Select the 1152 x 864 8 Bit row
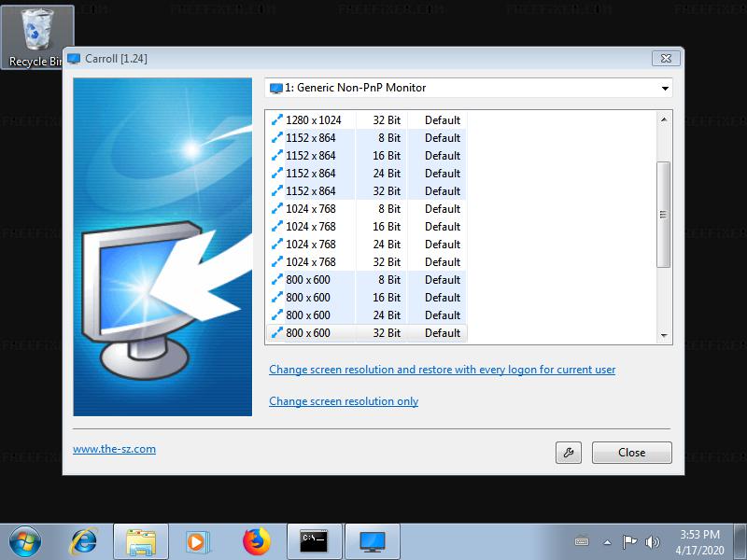Image resolution: width=747 pixels, height=560 pixels. coord(366,138)
